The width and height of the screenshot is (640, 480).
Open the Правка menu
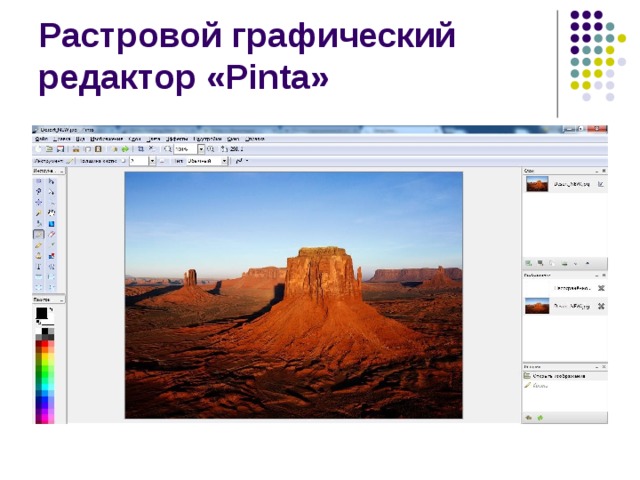(62, 139)
